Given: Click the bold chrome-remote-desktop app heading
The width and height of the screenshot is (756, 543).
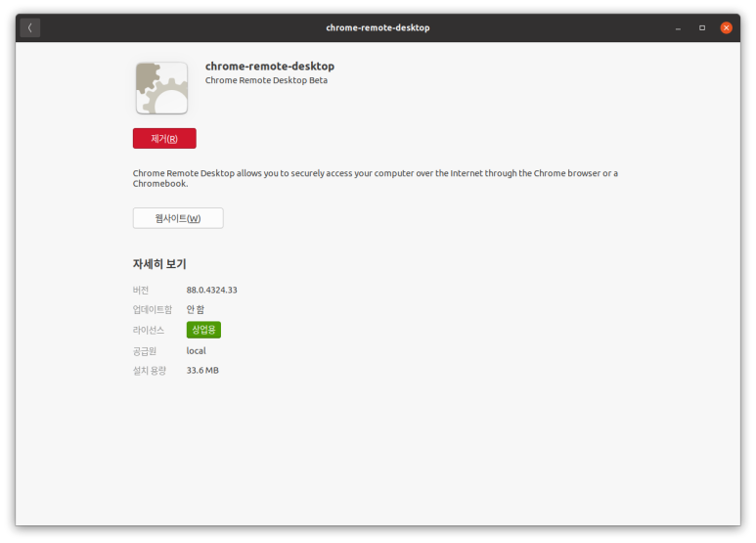Looking at the screenshot, I should click(270, 67).
